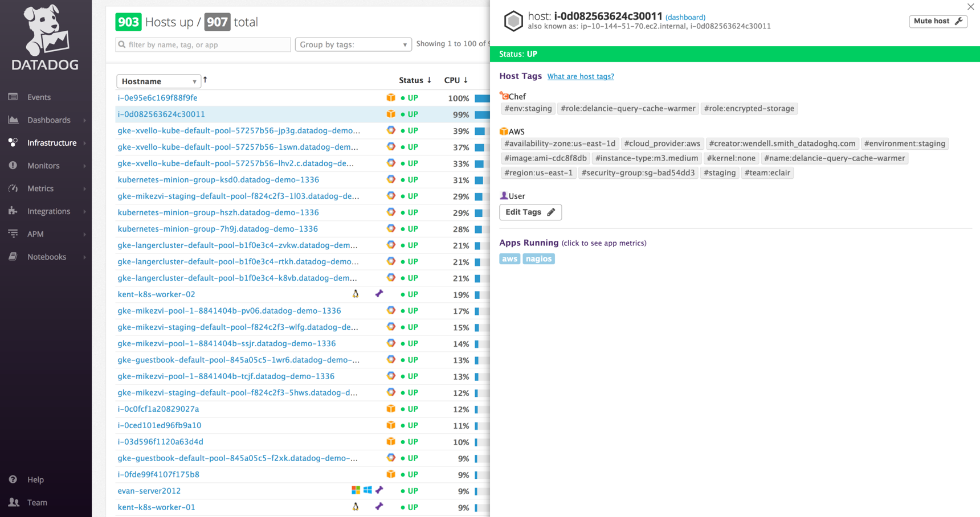Toggle the hostname sort direction arrow
This screenshot has height=517, width=980.
point(205,80)
